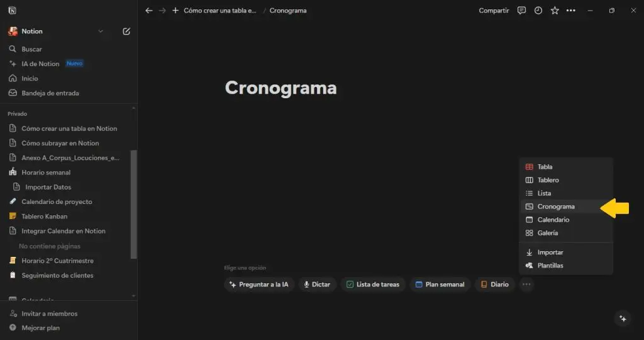
Task: Click Plan semanal option
Action: (440, 284)
